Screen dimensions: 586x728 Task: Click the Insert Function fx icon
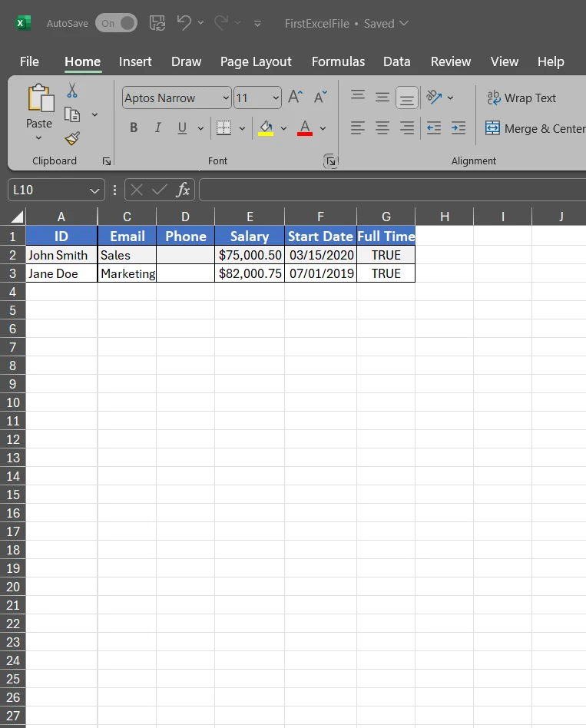(183, 190)
